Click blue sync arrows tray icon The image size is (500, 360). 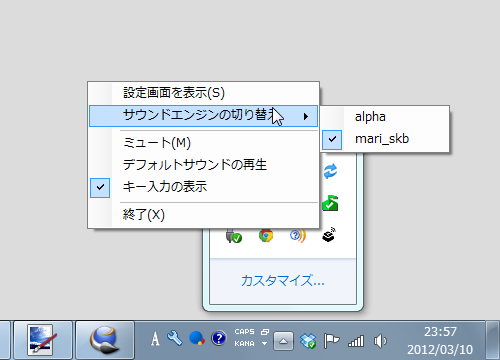click(x=330, y=171)
